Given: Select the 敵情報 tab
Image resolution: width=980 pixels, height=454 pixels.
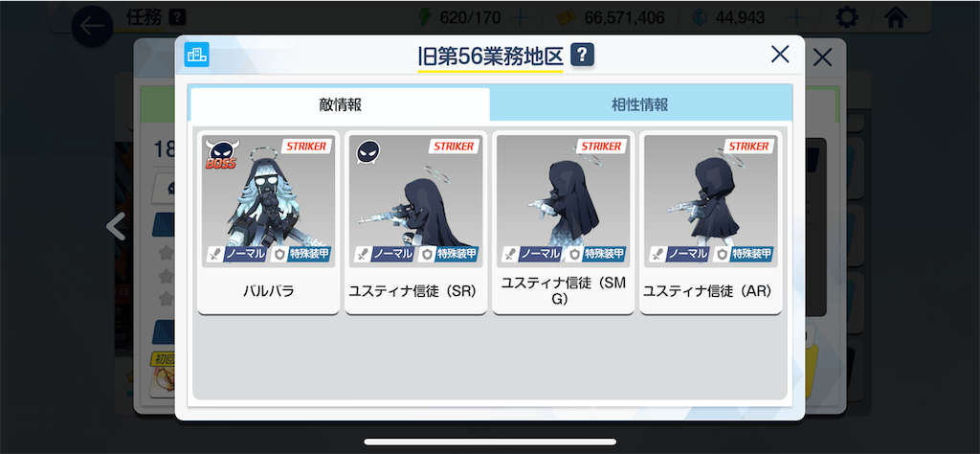Looking at the screenshot, I should [x=340, y=104].
